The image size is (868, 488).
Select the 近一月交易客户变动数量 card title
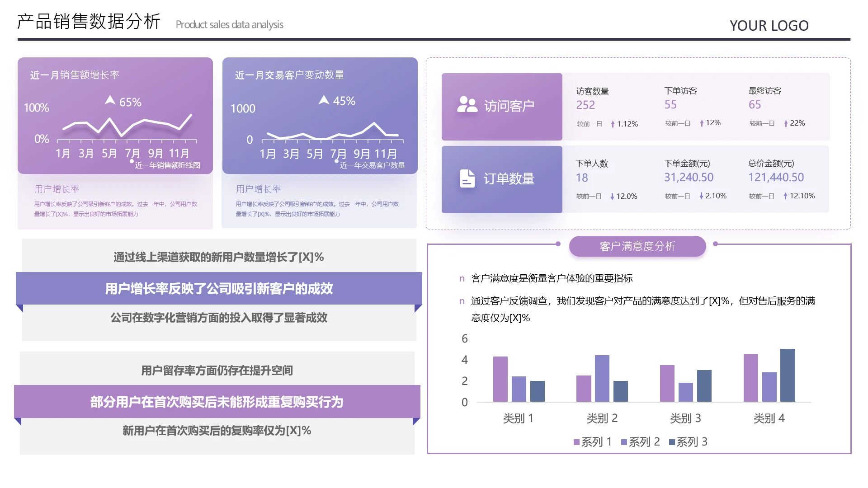tap(289, 75)
